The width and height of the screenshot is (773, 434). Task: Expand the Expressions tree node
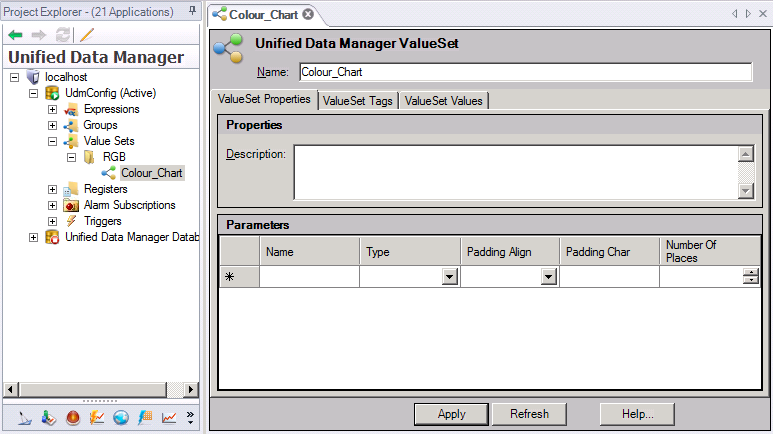pyautogui.click(x=52, y=109)
